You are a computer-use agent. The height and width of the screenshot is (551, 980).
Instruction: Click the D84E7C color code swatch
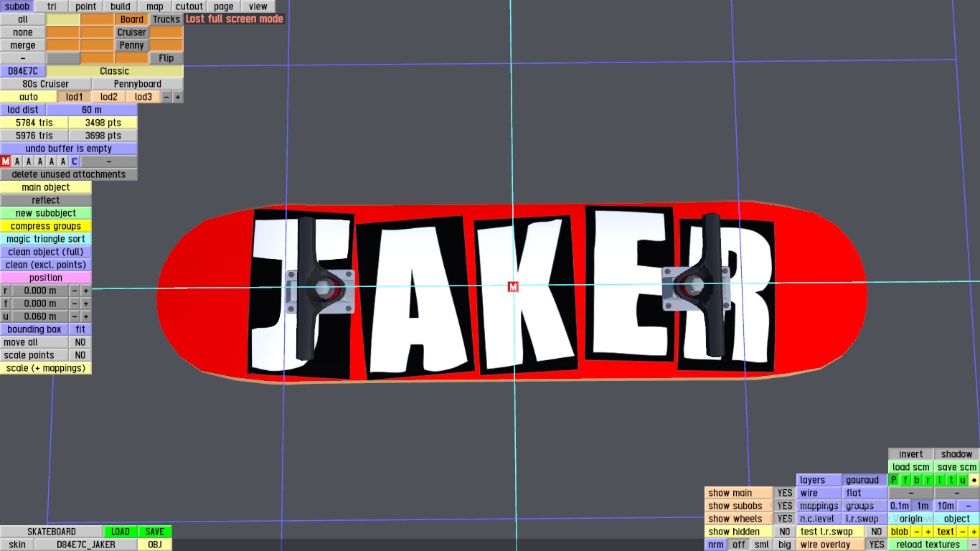pos(23,71)
